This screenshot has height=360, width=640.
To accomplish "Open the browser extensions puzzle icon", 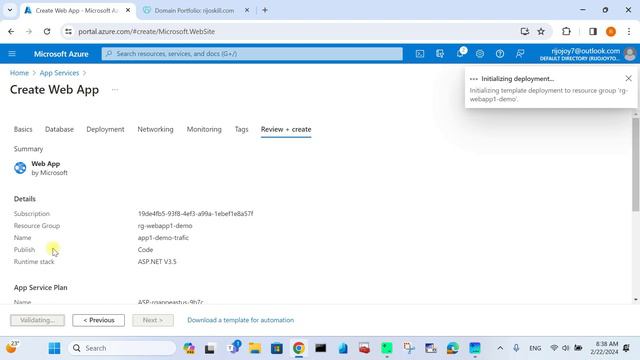I will click(x=566, y=31).
